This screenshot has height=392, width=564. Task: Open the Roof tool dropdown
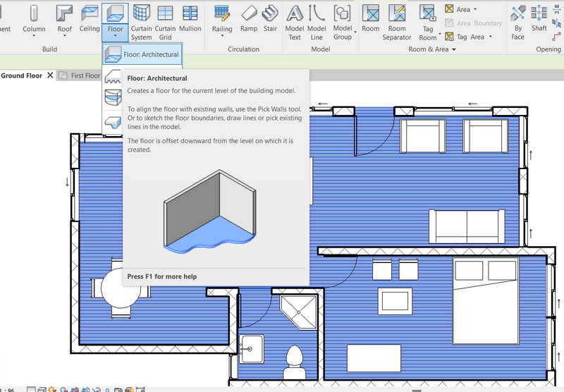tap(65, 38)
